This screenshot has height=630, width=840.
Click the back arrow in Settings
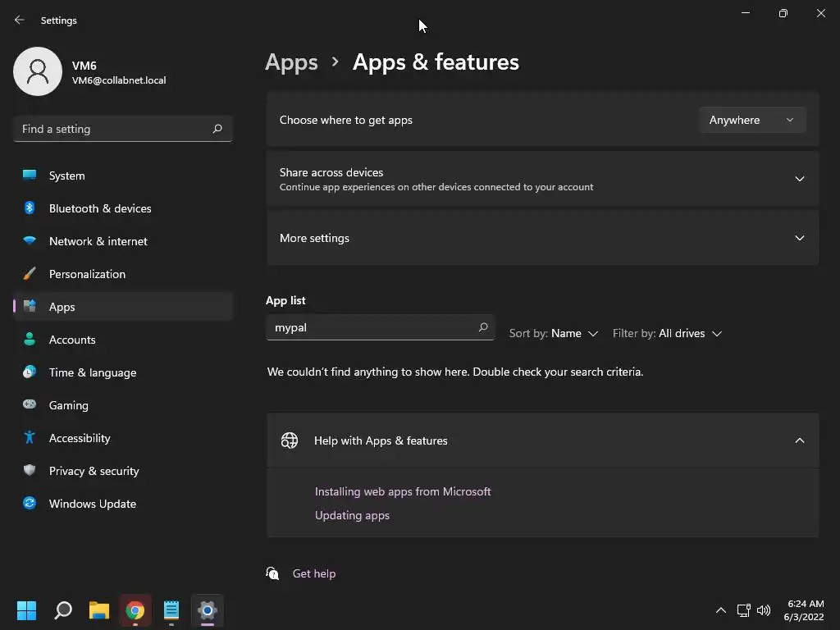(x=20, y=20)
